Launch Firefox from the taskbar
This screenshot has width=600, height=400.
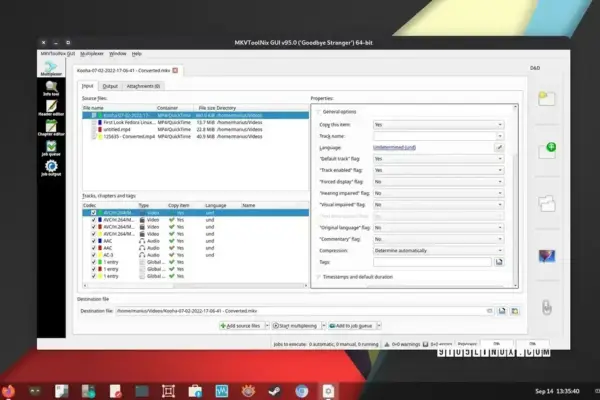(x=8, y=391)
